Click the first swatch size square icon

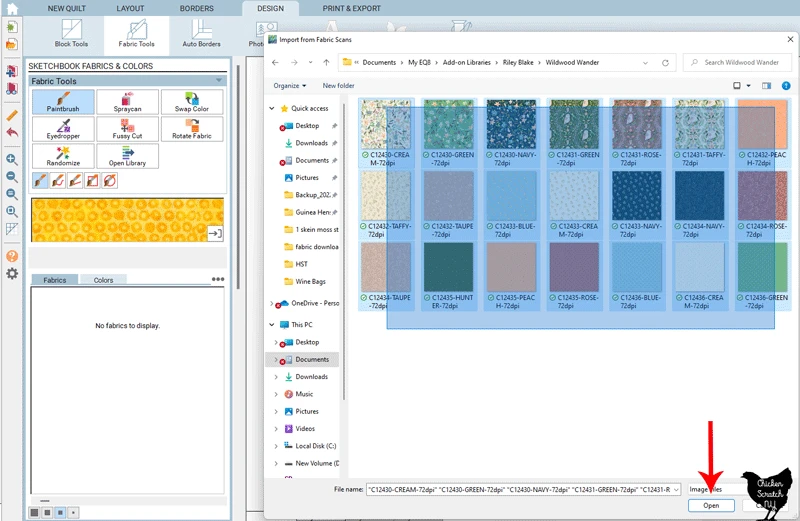click(x=34, y=512)
